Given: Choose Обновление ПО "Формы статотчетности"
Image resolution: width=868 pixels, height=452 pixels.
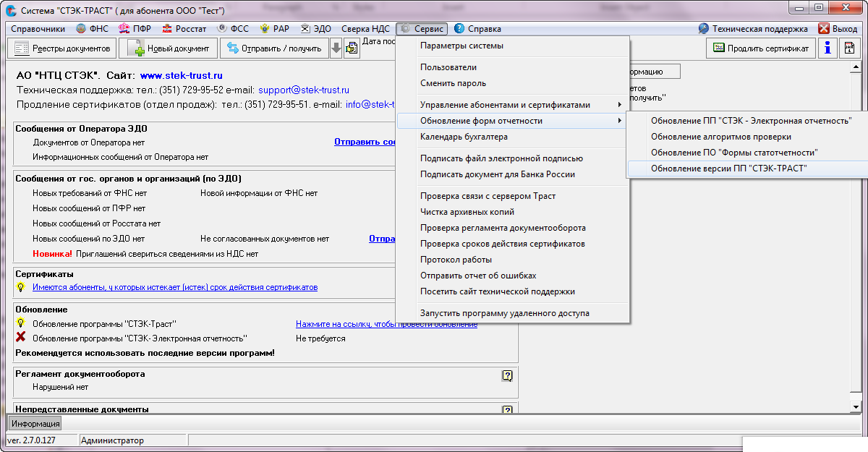Looking at the screenshot, I should (747, 153).
